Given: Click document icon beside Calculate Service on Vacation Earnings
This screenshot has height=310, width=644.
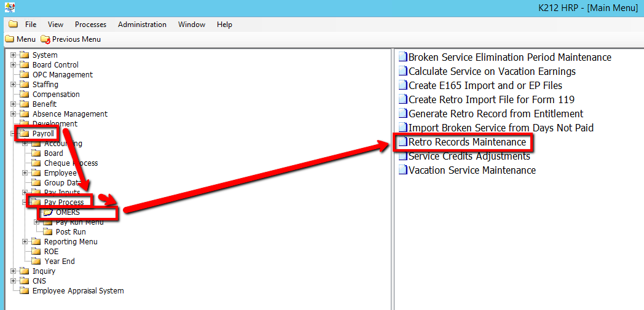Looking at the screenshot, I should [x=403, y=71].
